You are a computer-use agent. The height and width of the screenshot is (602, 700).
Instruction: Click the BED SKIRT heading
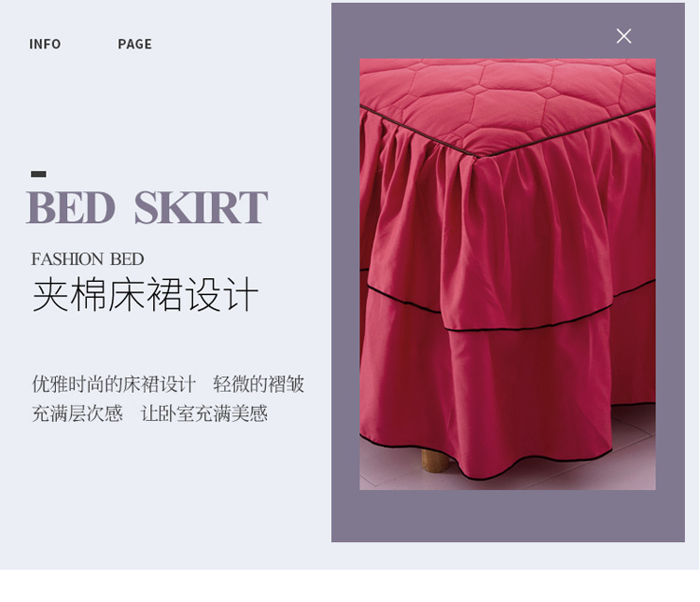tap(147, 207)
